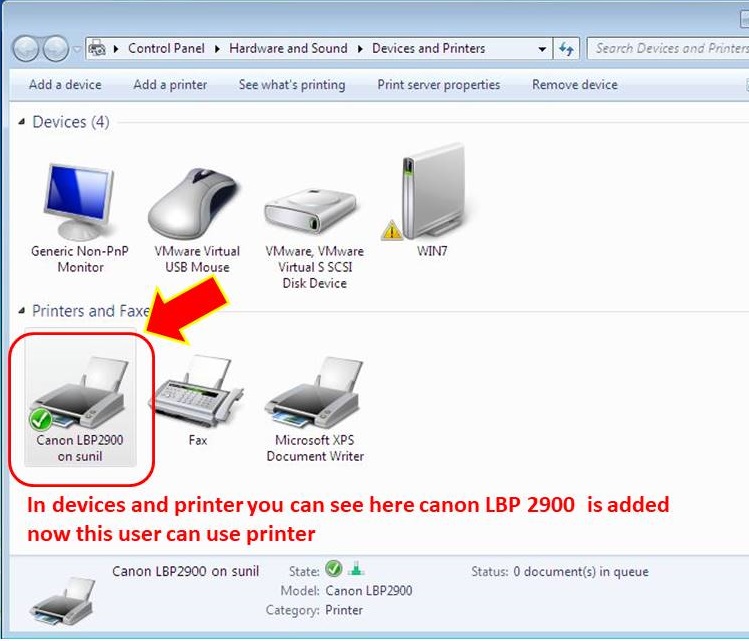
Task: Click the Fax label
Action: coord(198,440)
